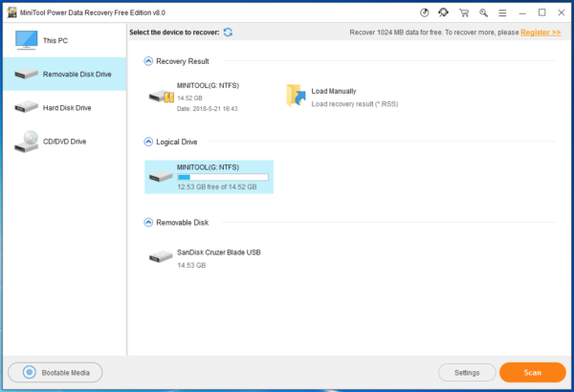Maximize the MiniTool window
The height and width of the screenshot is (392, 574).
pos(541,12)
